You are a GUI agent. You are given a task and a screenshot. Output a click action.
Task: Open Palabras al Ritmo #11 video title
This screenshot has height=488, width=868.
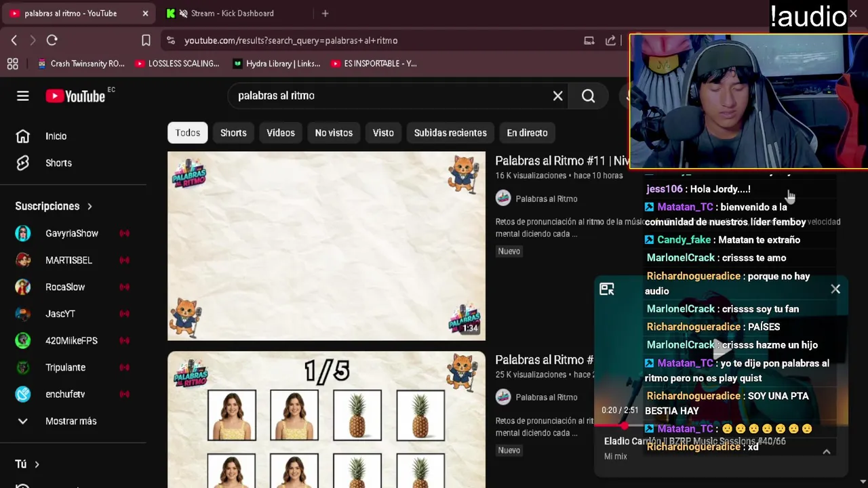[562, 161]
